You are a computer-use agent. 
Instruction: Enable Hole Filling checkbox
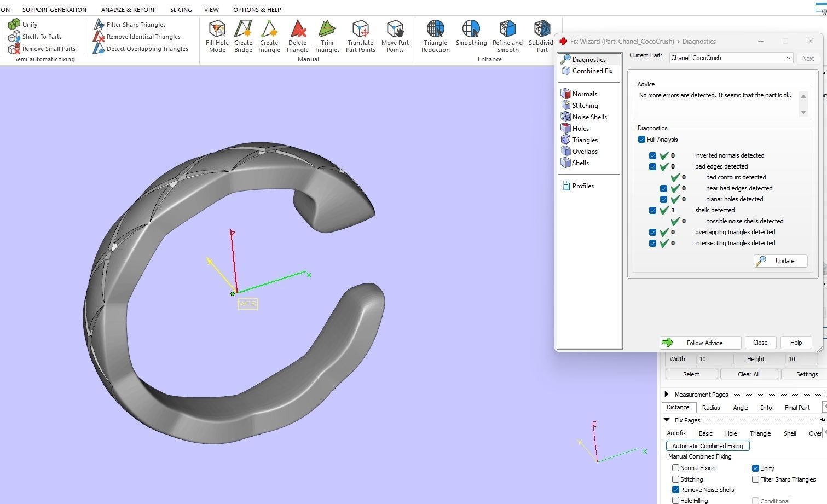click(675, 501)
